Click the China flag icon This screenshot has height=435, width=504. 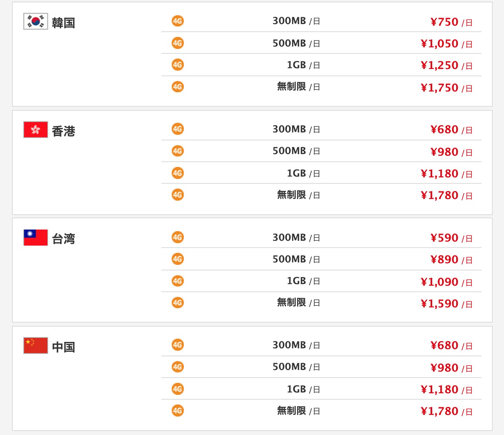(x=36, y=346)
